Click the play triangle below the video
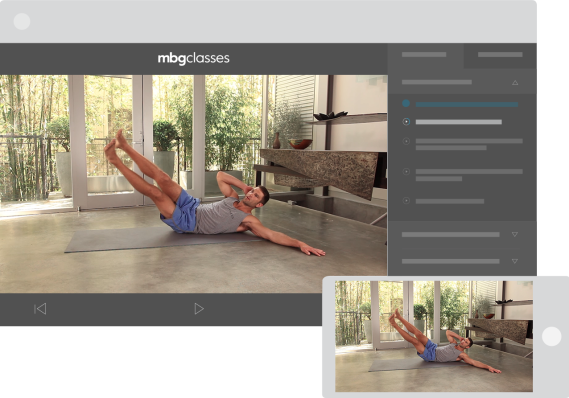Screen dimensions: 569x398 (199, 309)
